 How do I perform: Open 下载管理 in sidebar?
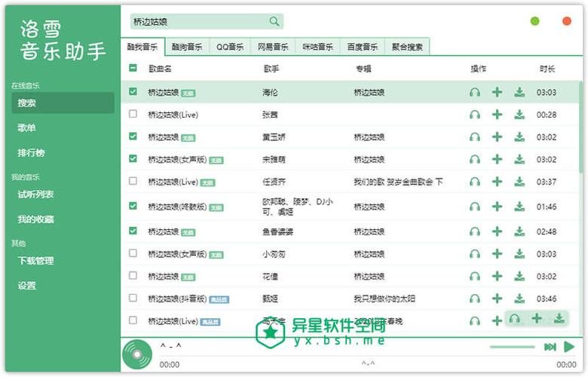[x=63, y=261]
